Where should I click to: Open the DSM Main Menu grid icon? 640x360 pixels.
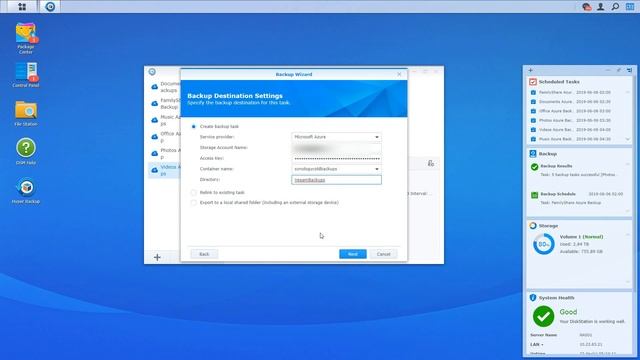point(22,7)
